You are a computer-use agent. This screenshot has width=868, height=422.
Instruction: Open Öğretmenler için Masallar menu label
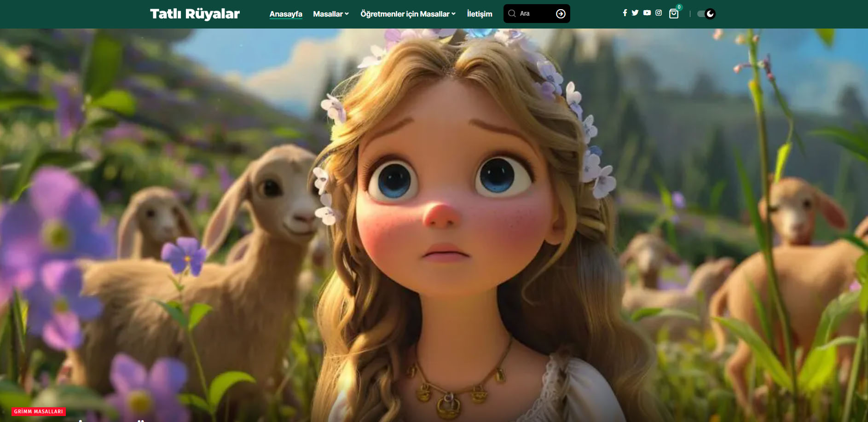(405, 14)
